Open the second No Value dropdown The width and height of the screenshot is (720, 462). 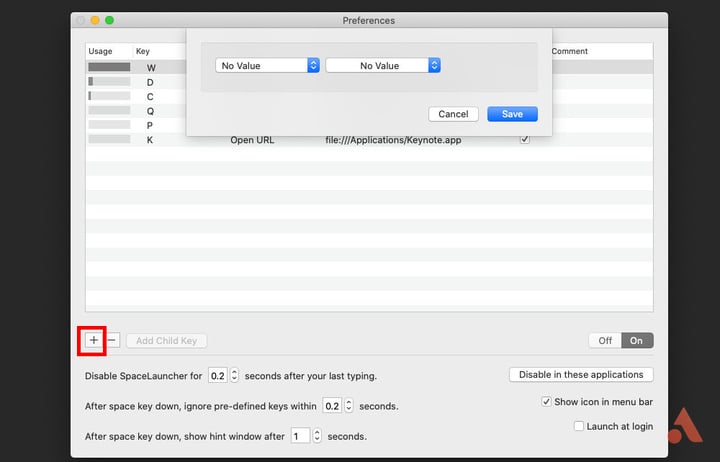tap(383, 65)
